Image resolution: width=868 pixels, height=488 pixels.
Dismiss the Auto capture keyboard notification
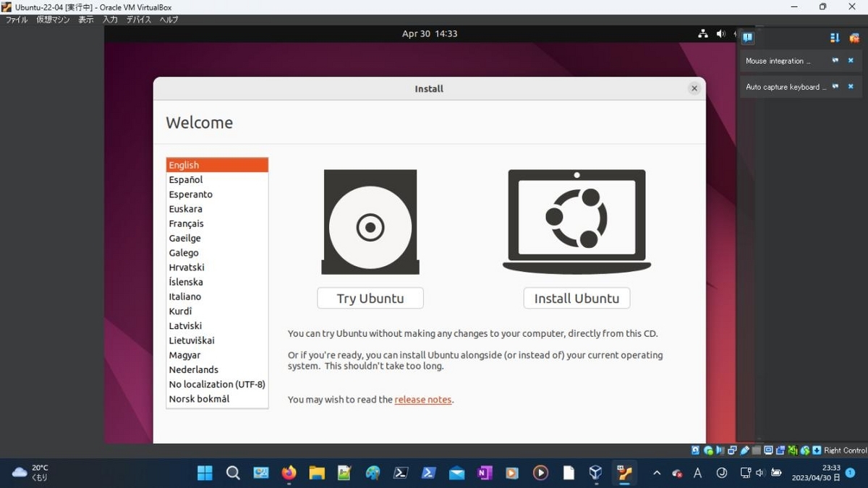[851, 87]
